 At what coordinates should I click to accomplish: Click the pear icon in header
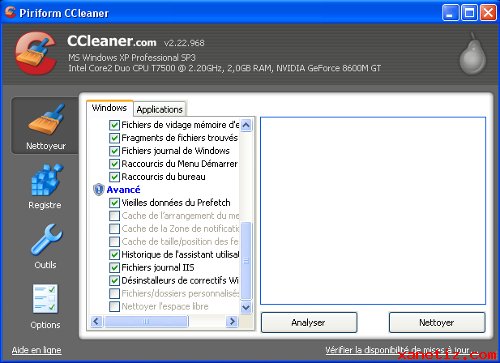coord(473,54)
